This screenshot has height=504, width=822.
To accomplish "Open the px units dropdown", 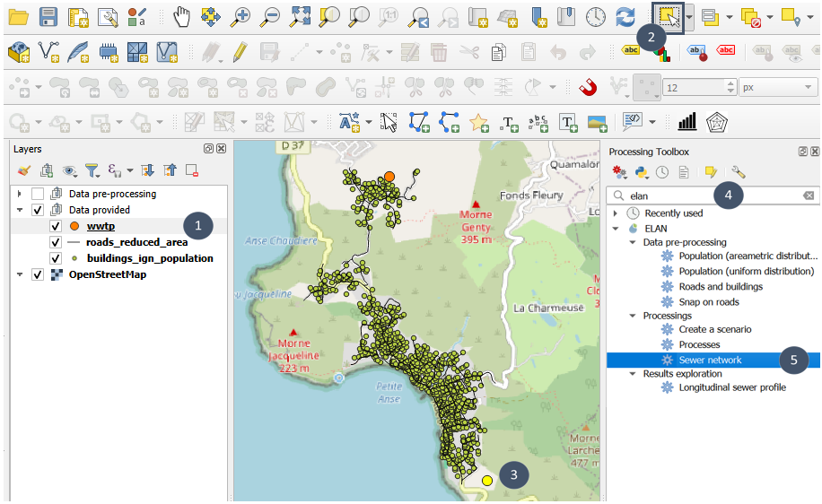I will pos(777,88).
